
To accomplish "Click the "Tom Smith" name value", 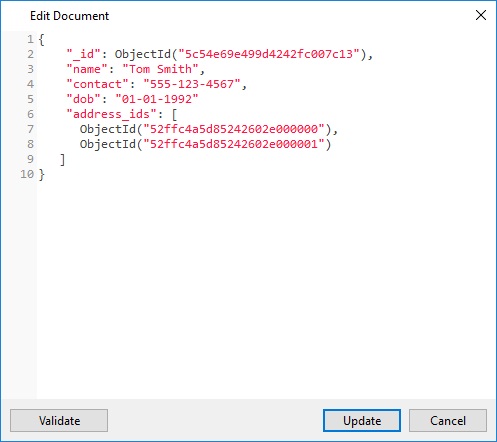I will pos(161,69).
